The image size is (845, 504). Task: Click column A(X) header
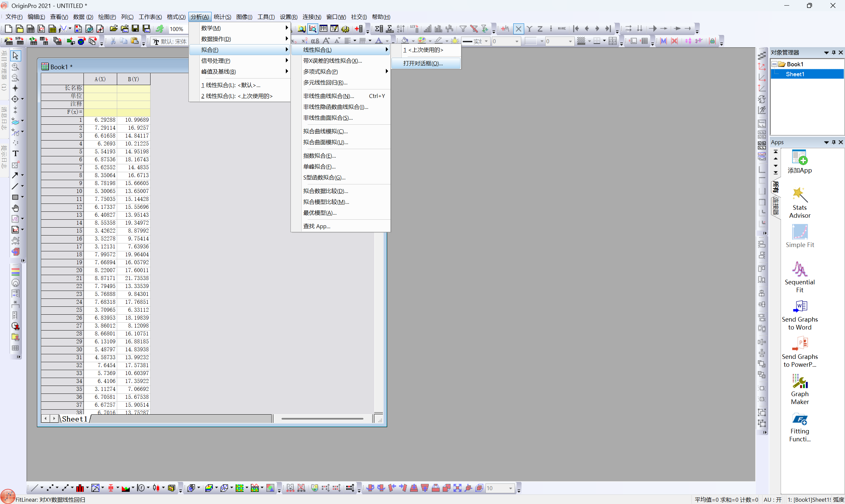coord(100,79)
